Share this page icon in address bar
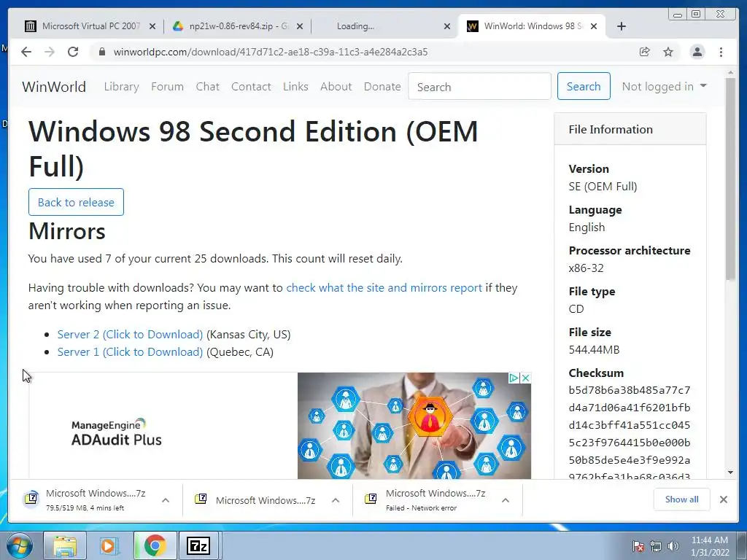Image resolution: width=747 pixels, height=560 pixels. [x=645, y=52]
